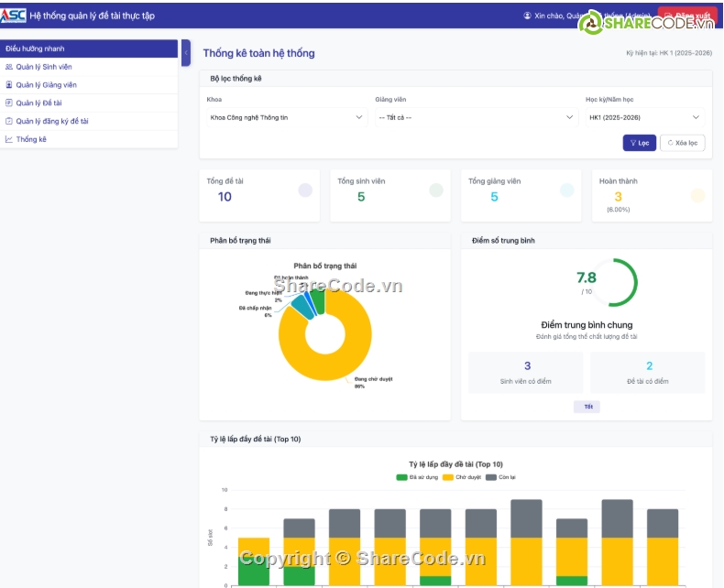Image resolution: width=724 pixels, height=588 pixels.
Task: Expand the Giảng viên dropdown
Action: pyautogui.click(x=476, y=117)
